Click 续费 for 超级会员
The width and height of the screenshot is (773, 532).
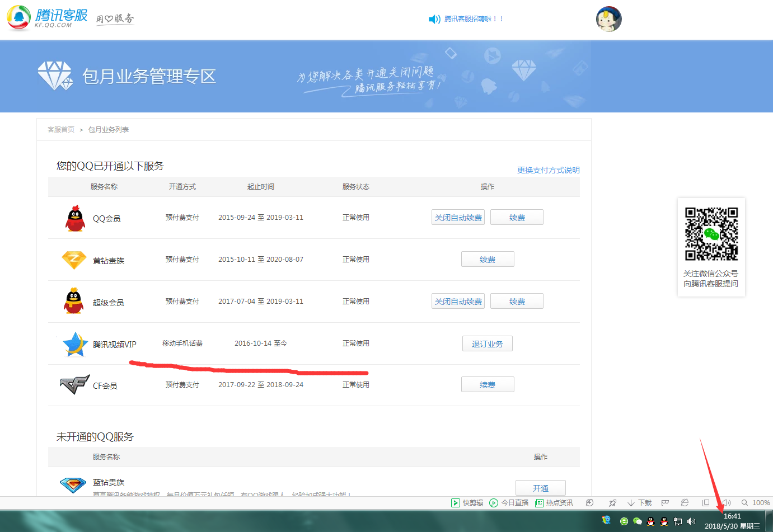click(517, 301)
